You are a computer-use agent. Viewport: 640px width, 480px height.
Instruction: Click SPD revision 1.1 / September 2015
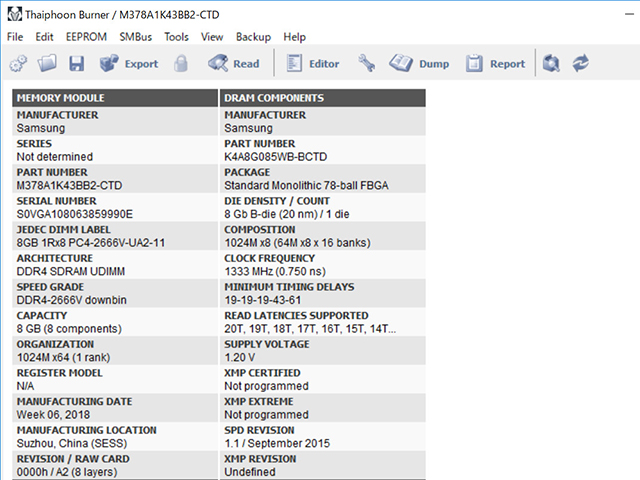[x=277, y=443]
